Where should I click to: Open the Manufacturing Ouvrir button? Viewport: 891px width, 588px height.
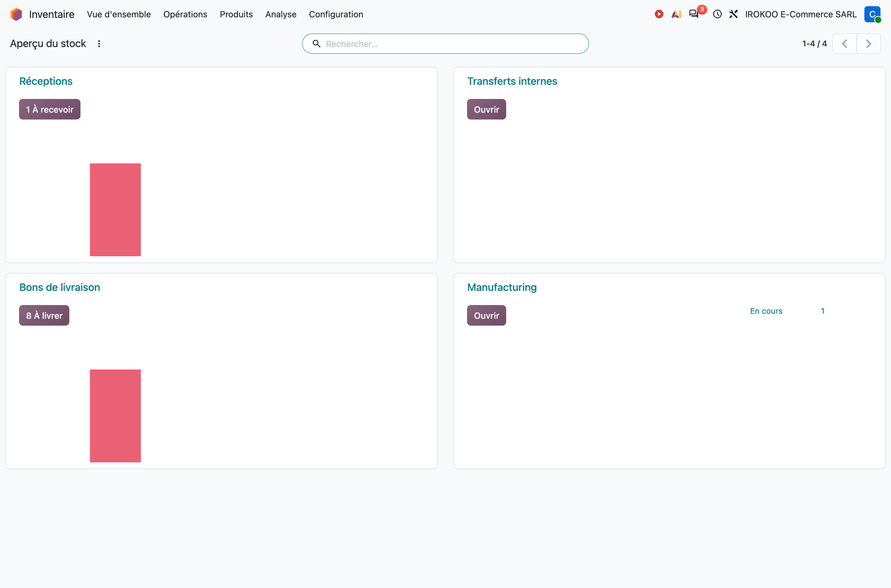[x=486, y=316]
